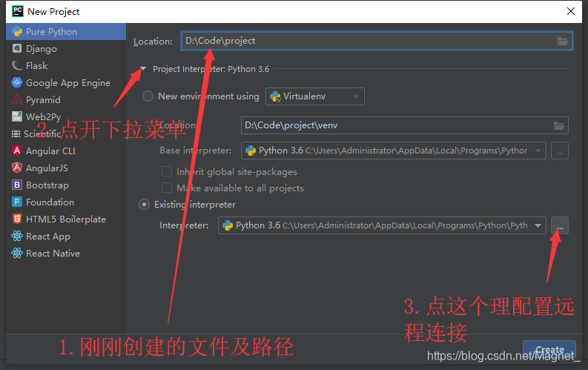Edit the project Location path field
The width and height of the screenshot is (588, 370).
tap(377, 41)
